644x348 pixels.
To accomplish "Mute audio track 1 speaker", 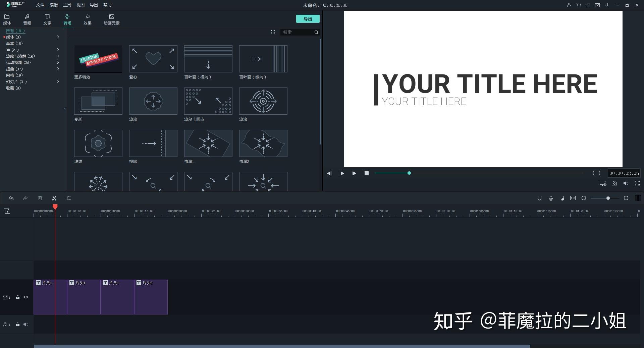I will click(x=26, y=324).
